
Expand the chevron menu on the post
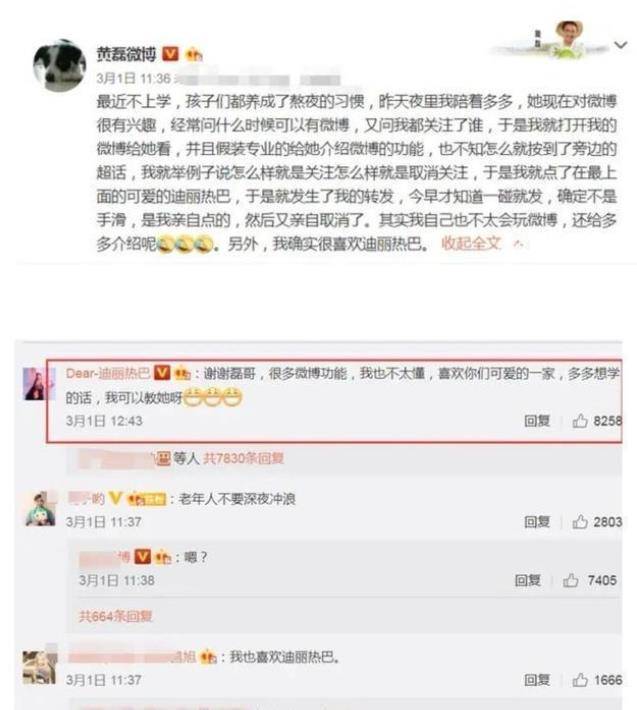point(620,44)
